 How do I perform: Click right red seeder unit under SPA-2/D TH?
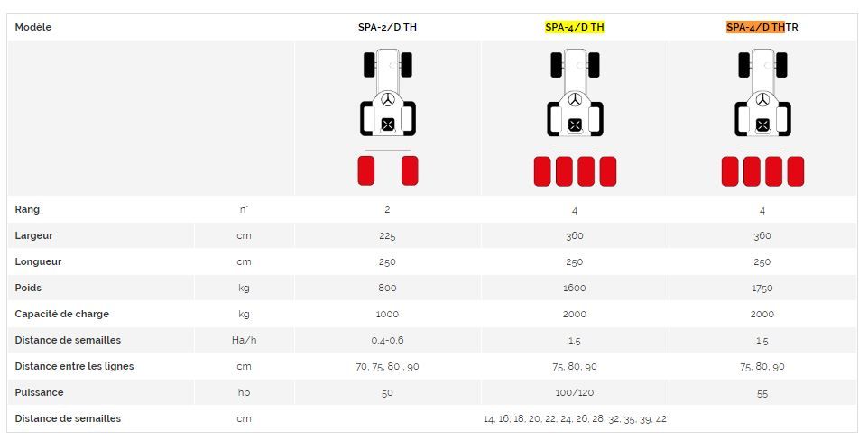pos(410,170)
